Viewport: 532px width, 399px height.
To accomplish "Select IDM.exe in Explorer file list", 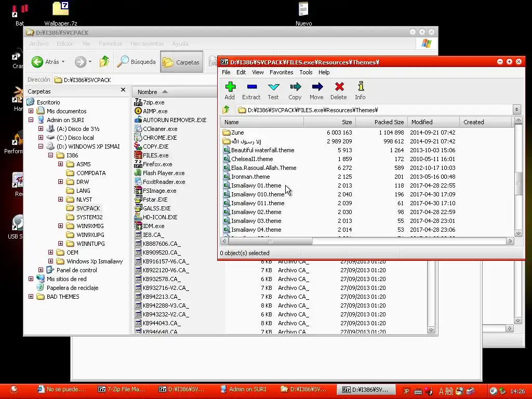I will 150,225.
